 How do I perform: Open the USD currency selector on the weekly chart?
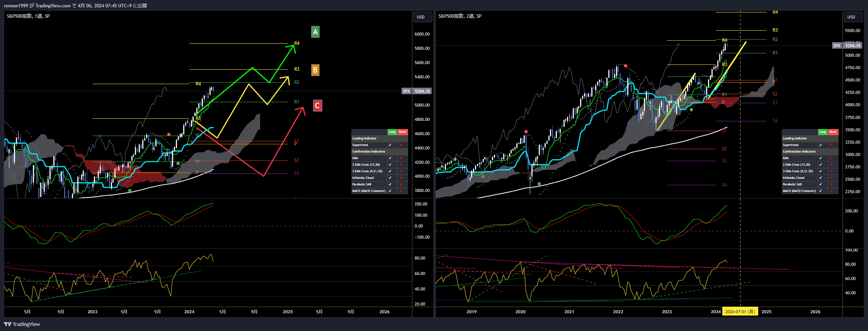(422, 17)
